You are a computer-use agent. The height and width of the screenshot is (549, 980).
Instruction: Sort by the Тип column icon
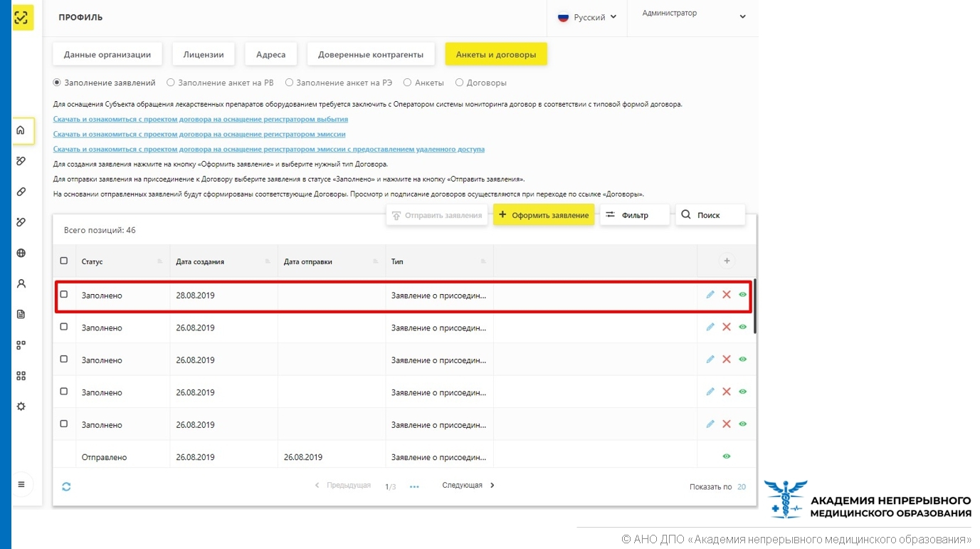click(x=483, y=261)
